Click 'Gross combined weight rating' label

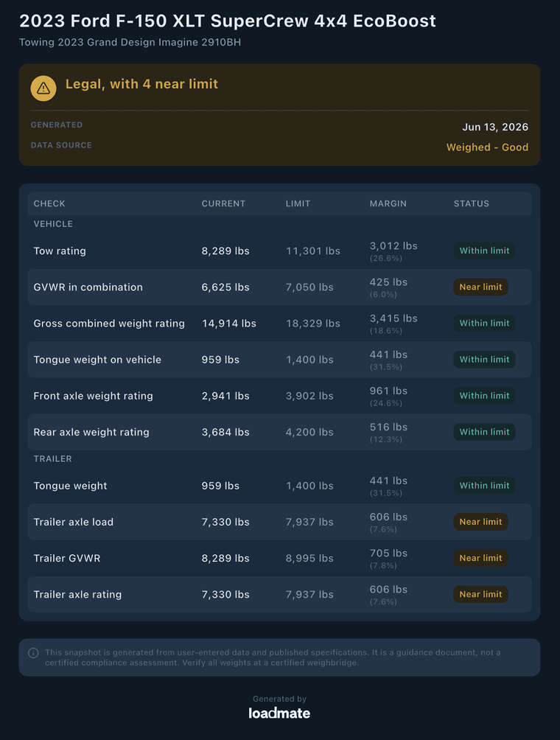[109, 324]
